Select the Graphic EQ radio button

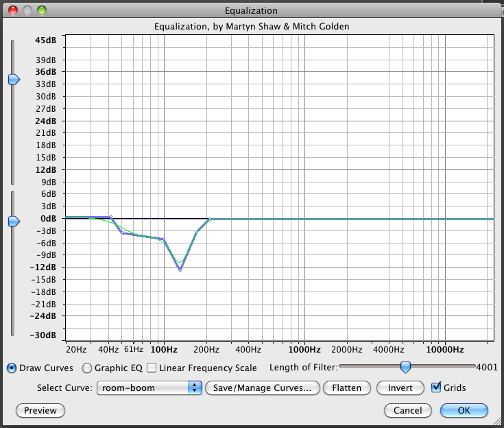(87, 368)
